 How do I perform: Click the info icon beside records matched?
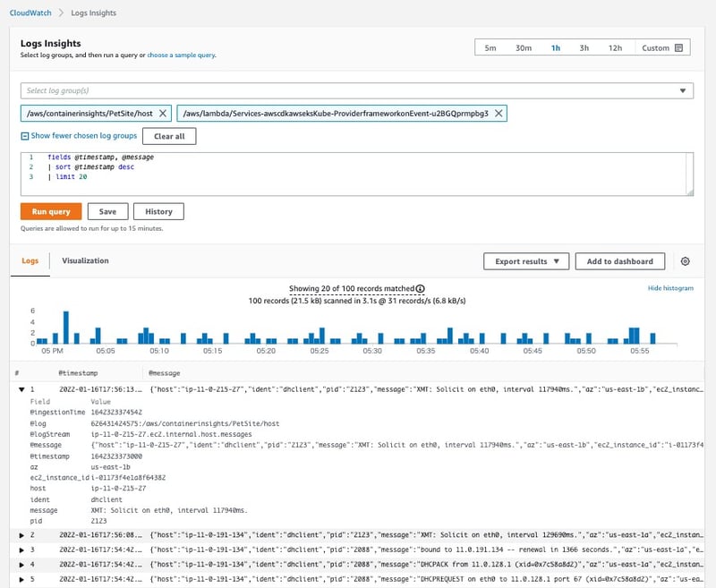[x=420, y=288]
